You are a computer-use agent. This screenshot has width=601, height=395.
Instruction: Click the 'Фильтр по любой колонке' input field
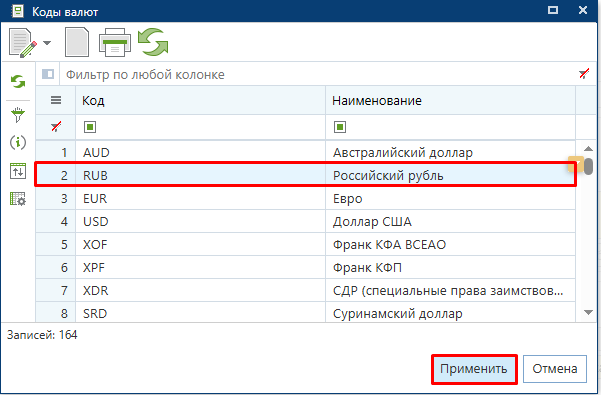point(318,74)
